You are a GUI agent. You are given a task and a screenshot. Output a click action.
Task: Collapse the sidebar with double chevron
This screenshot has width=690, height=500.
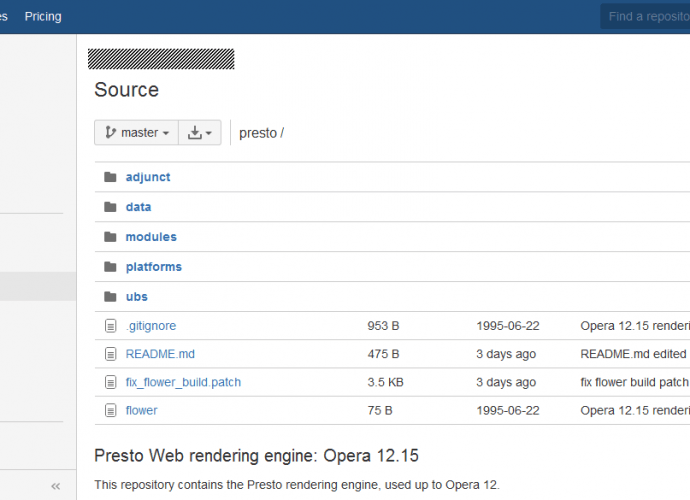tap(55, 486)
